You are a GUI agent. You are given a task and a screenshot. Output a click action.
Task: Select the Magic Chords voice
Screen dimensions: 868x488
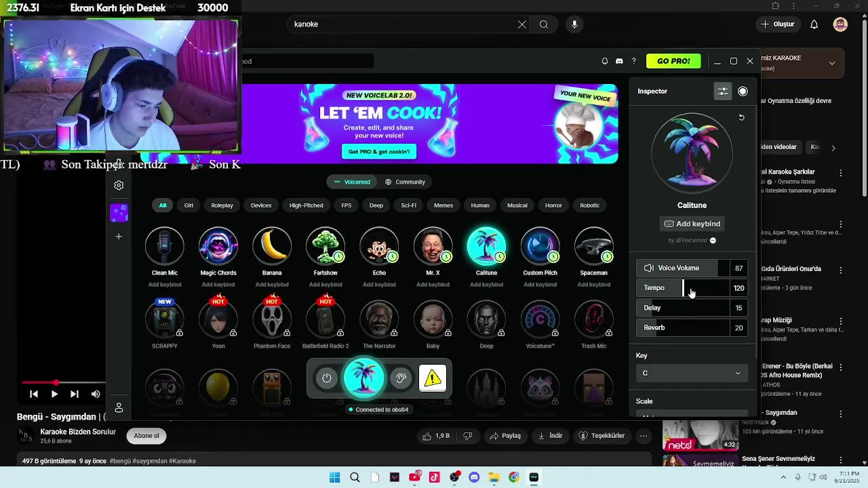click(218, 246)
